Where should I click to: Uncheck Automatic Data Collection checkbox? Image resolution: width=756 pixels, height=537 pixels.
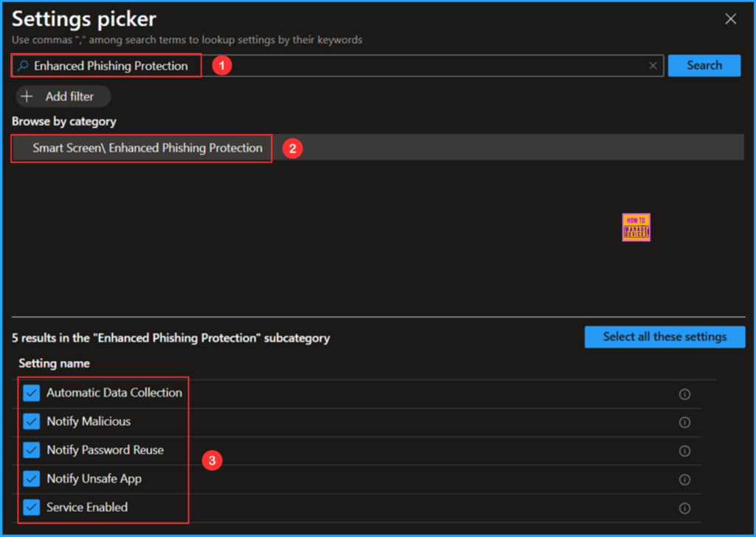tap(31, 393)
